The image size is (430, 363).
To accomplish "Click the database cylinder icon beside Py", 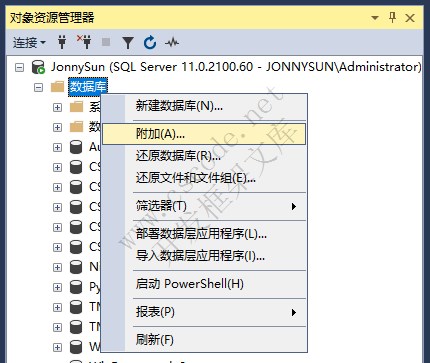I will coord(76,287).
